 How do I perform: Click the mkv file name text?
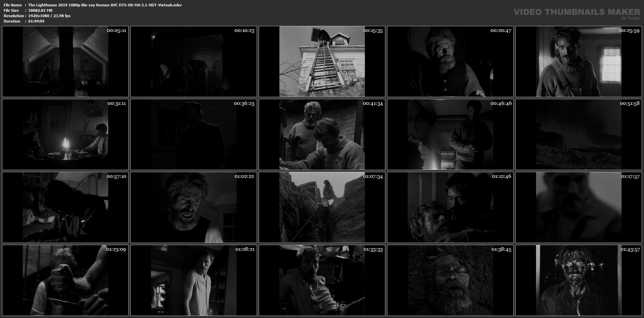click(105, 5)
